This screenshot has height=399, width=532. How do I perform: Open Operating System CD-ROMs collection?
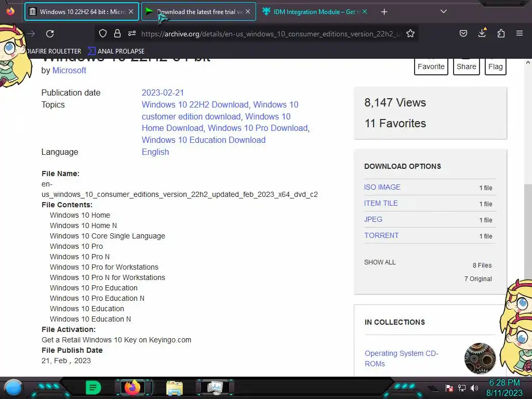pos(402,358)
